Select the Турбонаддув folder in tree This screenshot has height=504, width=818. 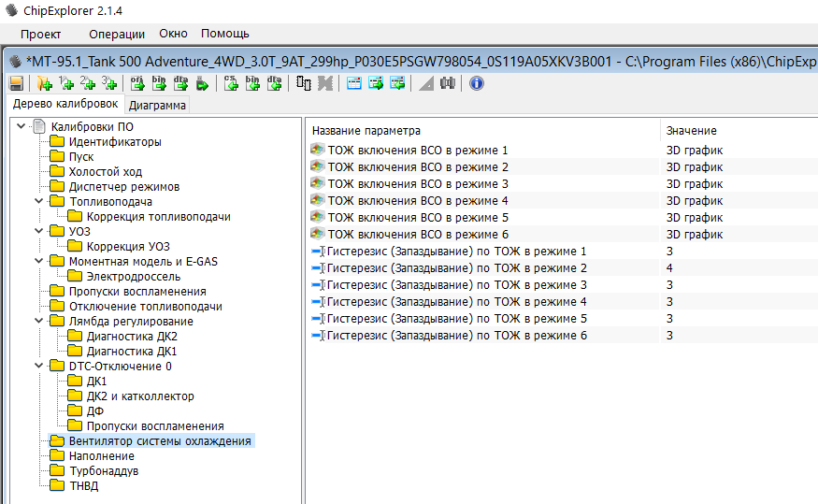pos(103,470)
